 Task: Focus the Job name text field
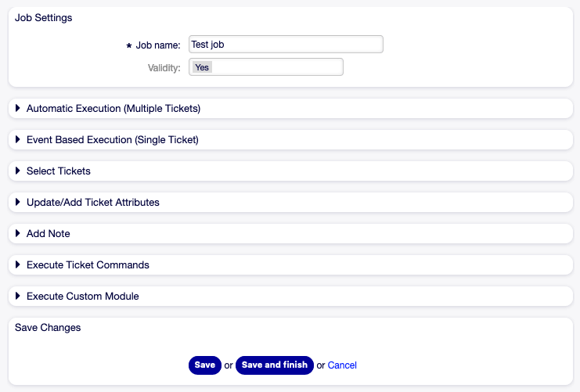click(x=286, y=45)
